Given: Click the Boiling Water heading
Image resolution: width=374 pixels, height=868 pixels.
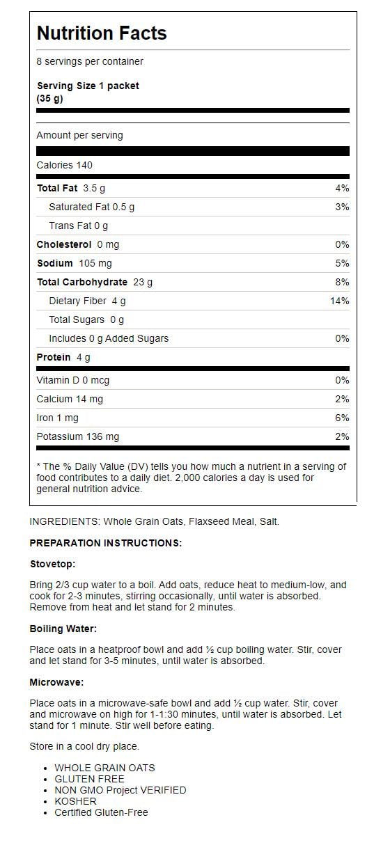Looking at the screenshot, I should (63, 629).
